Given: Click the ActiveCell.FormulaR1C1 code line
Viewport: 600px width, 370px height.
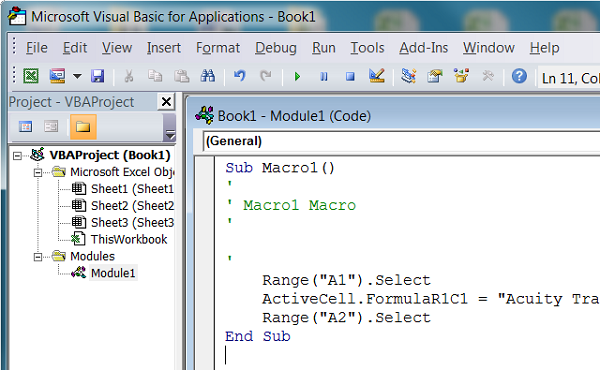Looking at the screenshot, I should [431, 299].
